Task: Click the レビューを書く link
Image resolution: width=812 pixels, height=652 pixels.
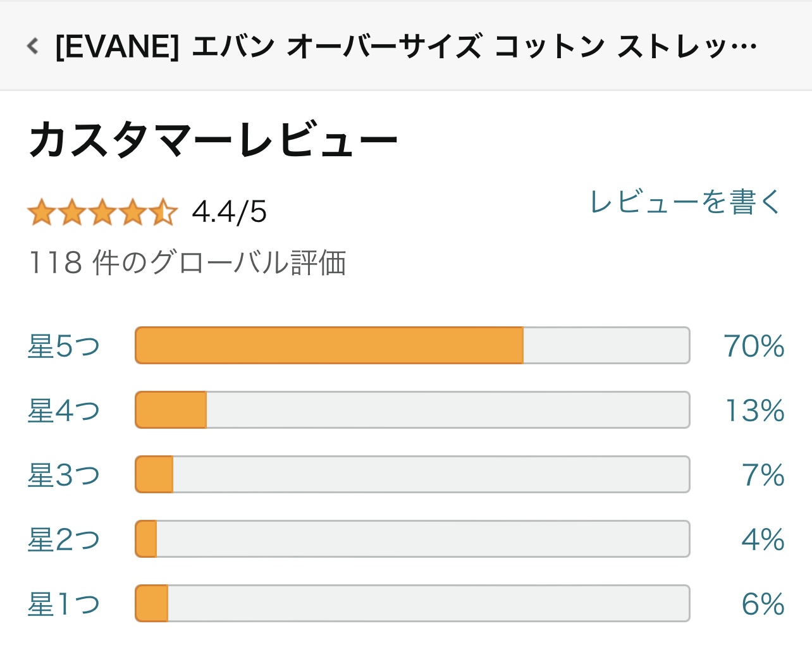Action: (685, 202)
